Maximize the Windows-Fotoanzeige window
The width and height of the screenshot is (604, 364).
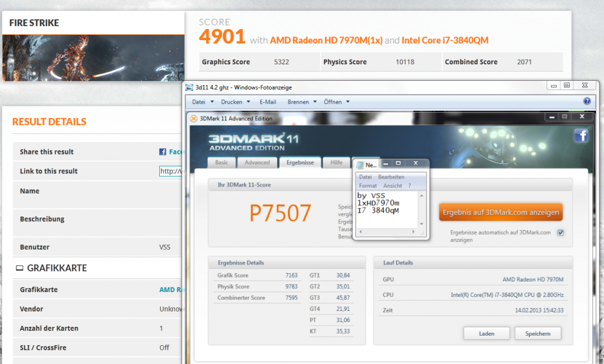click(567, 85)
